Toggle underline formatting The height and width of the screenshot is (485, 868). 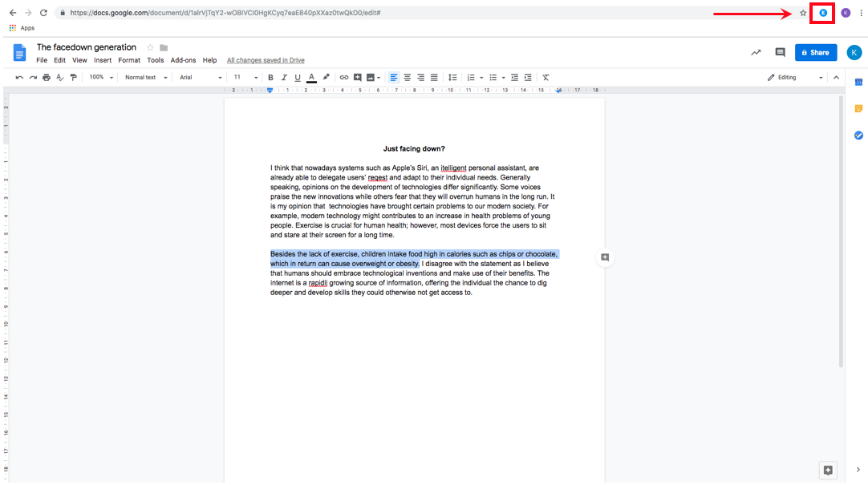298,78
